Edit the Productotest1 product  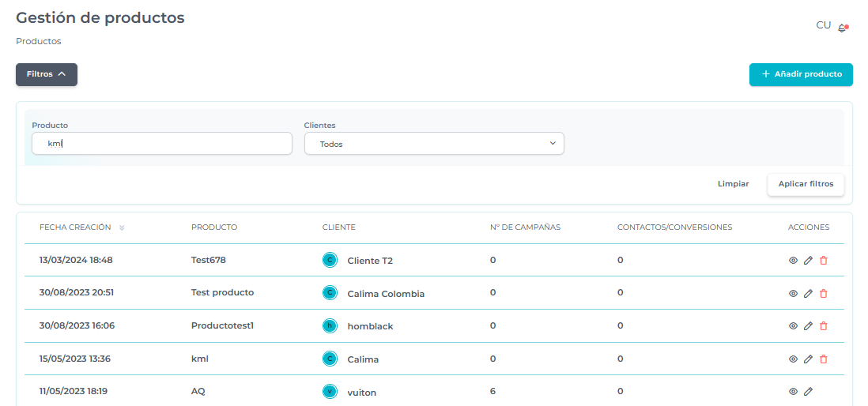(808, 325)
